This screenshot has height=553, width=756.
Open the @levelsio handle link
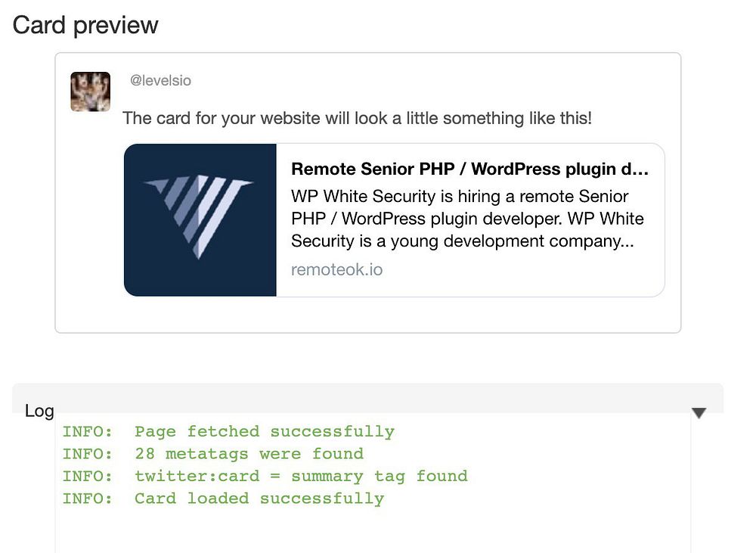160,80
